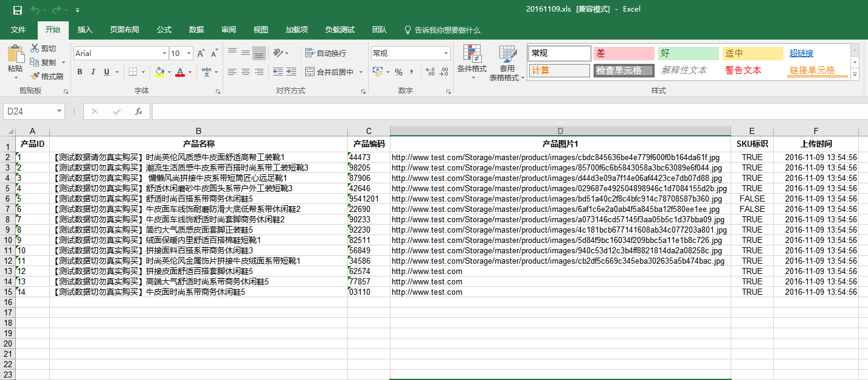Decrease indent icon
Screen dimensions: 868x380
click(x=277, y=72)
